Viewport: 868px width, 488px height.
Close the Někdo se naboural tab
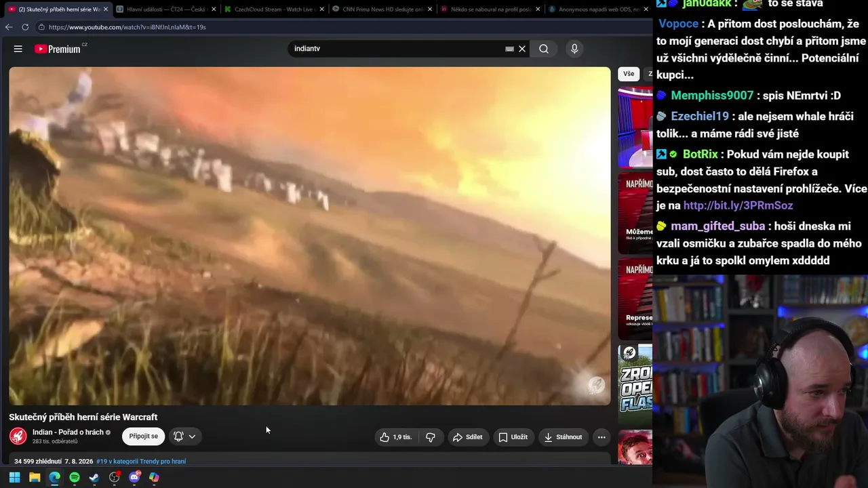point(538,9)
